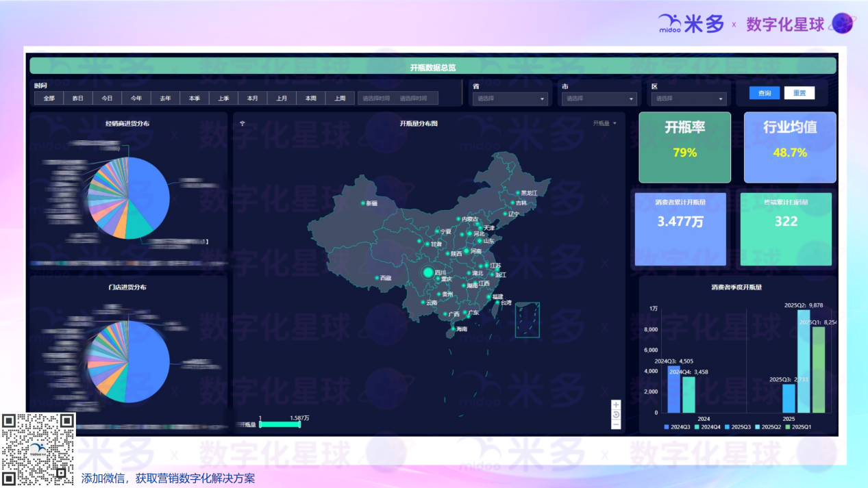Screen dimensions: 868x488
Task: Click the 查询 query button
Action: point(765,93)
